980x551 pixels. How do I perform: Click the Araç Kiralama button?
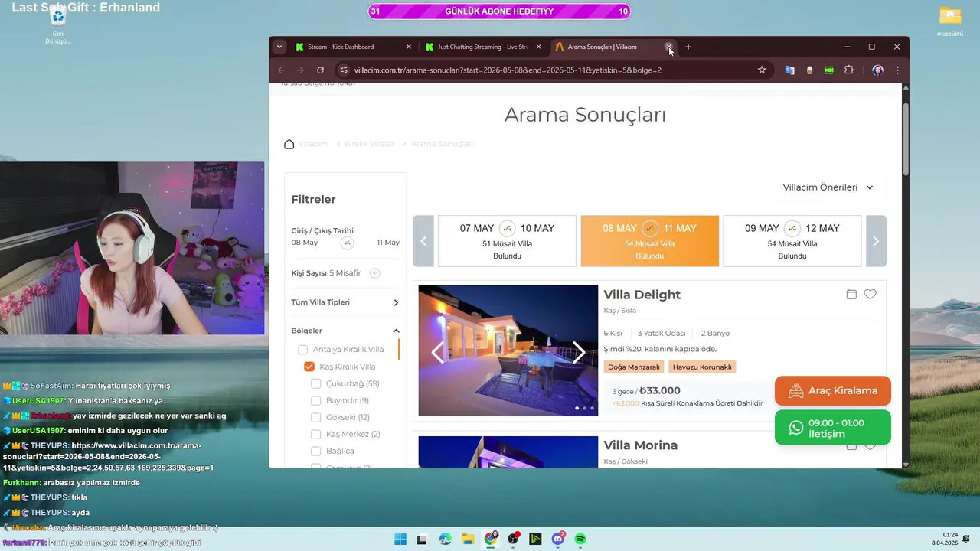833,390
